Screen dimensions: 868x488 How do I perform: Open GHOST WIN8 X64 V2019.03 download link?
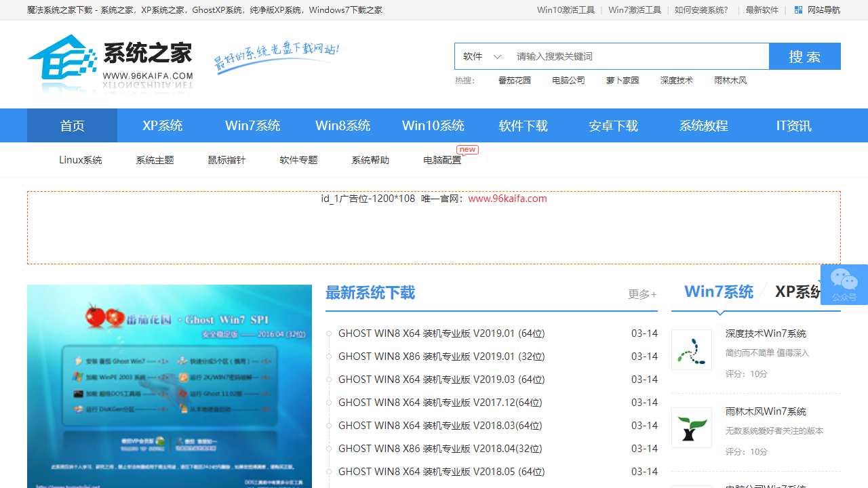click(441, 380)
